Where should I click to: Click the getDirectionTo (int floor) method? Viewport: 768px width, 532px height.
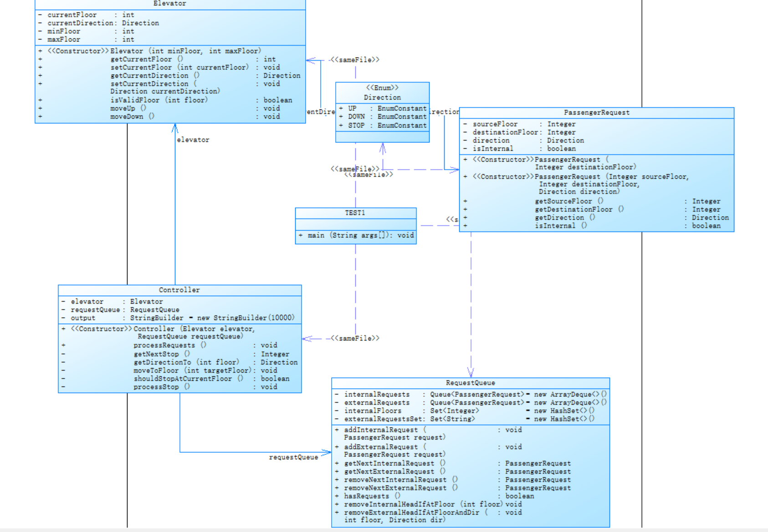(x=179, y=362)
